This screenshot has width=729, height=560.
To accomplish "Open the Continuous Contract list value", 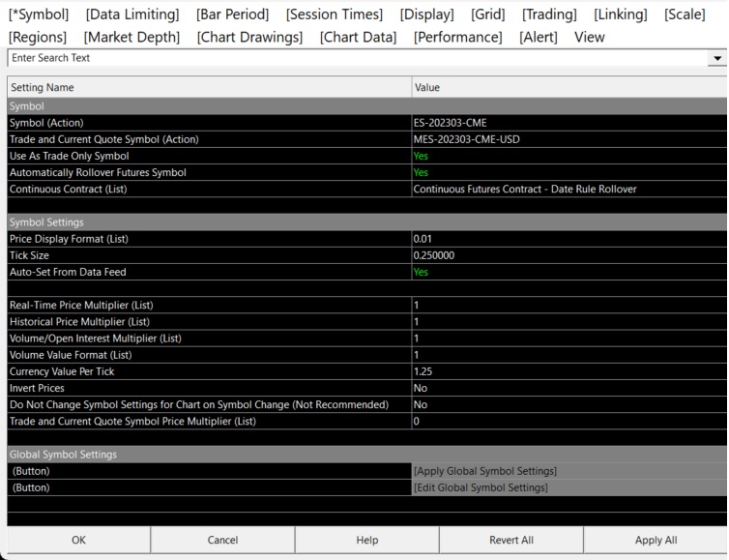I will 569,190.
